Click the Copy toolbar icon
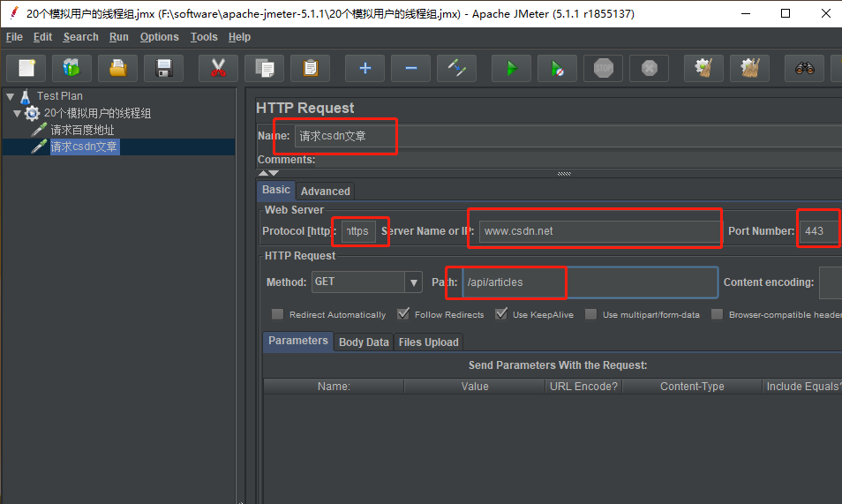The height and width of the screenshot is (504, 842). point(264,68)
